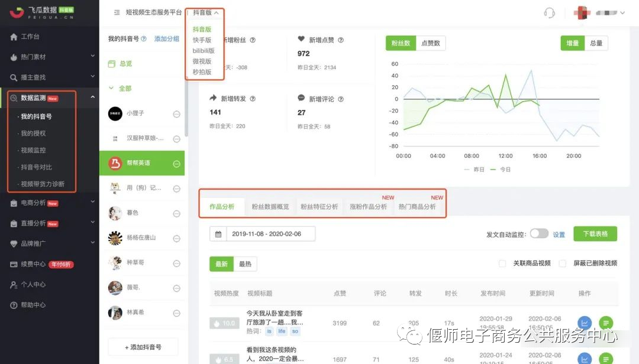
Task: Click the help icon beside 新增点赞
Action: [341, 40]
